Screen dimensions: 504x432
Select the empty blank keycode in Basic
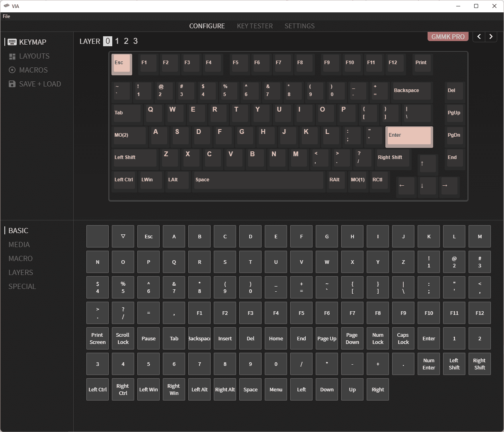pyautogui.click(x=98, y=236)
